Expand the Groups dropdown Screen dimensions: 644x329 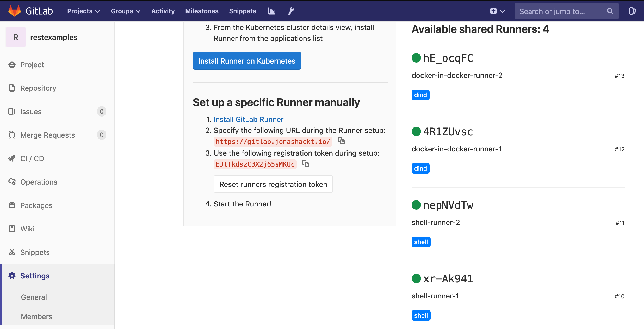click(125, 11)
